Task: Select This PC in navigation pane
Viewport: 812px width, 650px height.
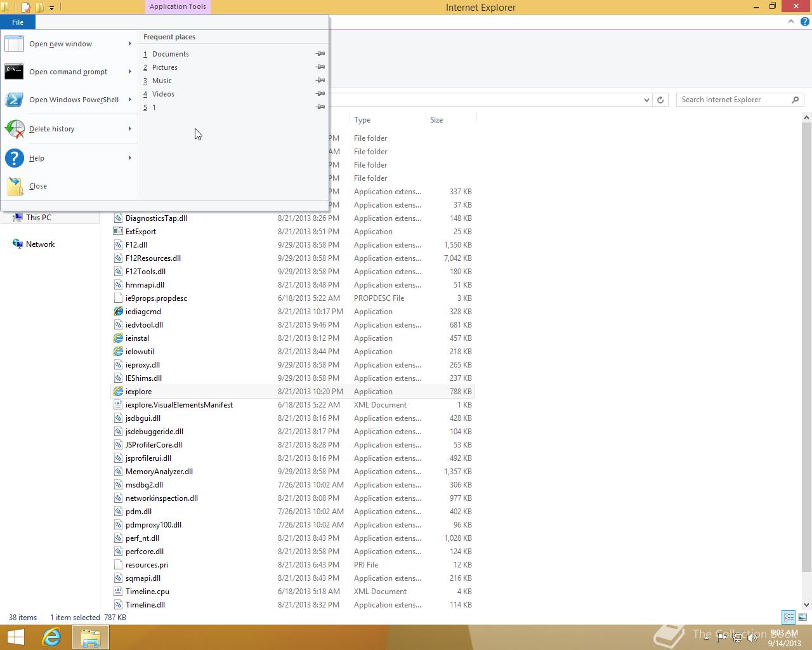Action: pyautogui.click(x=38, y=217)
